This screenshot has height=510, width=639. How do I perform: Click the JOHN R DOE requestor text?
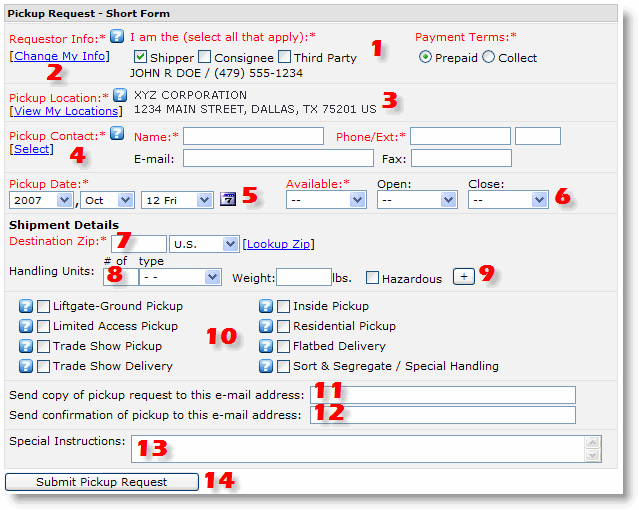(x=165, y=73)
